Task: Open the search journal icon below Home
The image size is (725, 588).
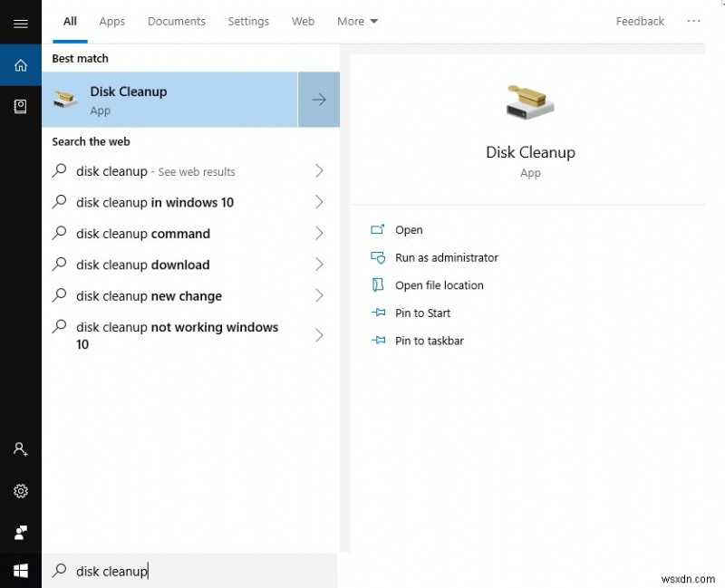Action: click(x=21, y=106)
